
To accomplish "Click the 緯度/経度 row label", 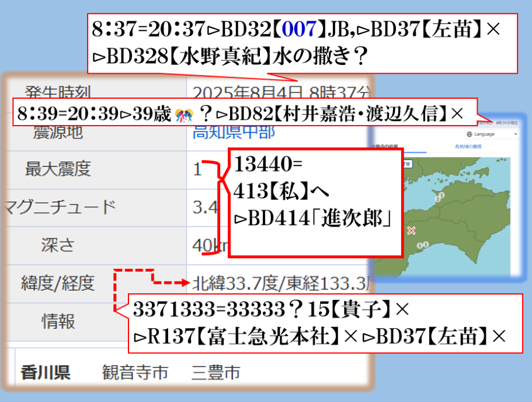I will click(x=57, y=283).
